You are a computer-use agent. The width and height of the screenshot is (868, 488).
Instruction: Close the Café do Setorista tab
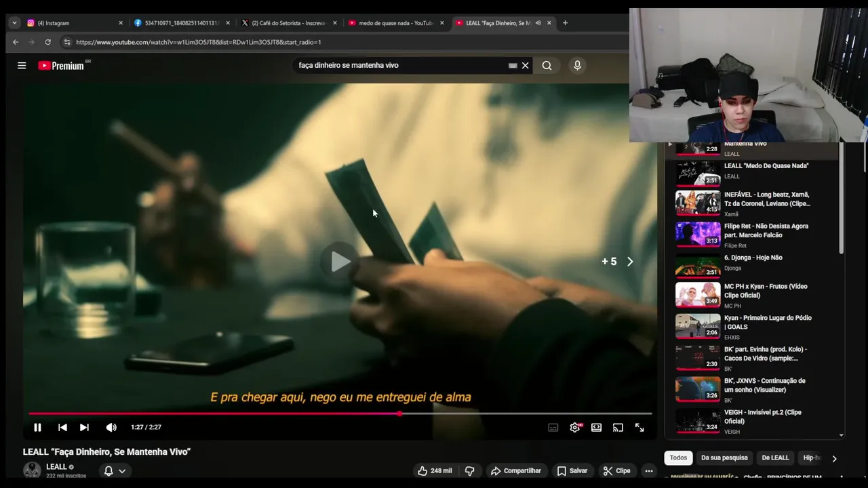[335, 23]
